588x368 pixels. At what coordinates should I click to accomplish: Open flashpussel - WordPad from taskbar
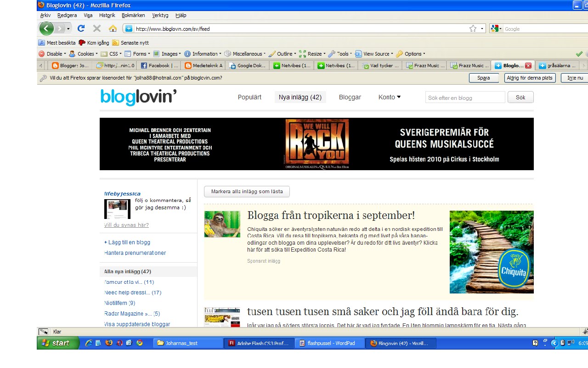point(329,343)
